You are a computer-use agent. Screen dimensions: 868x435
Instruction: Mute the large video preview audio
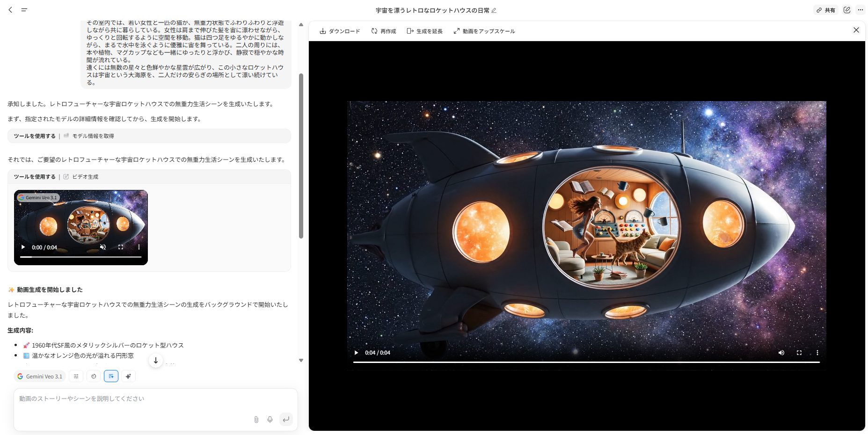tap(781, 353)
